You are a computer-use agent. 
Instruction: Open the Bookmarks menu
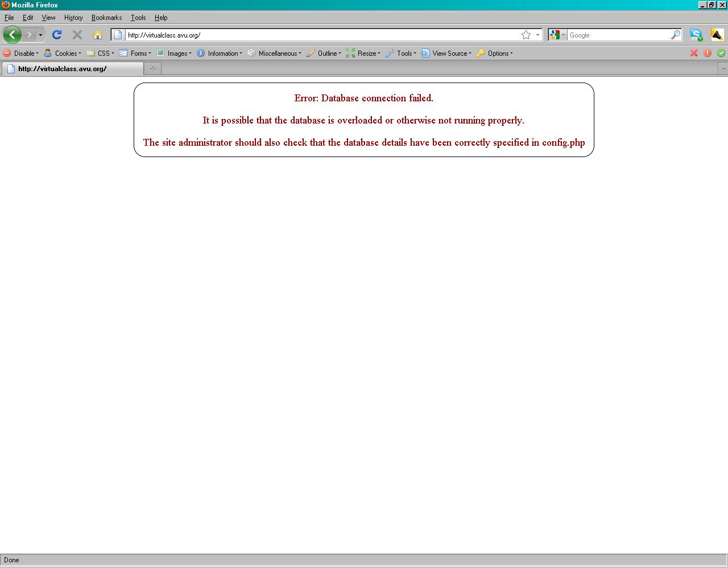(x=106, y=18)
